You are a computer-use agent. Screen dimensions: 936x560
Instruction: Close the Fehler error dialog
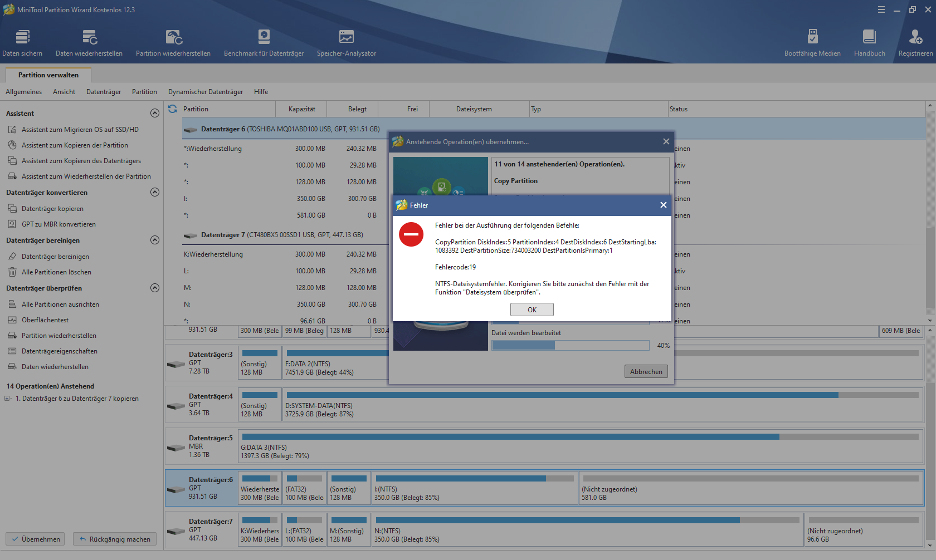click(664, 205)
